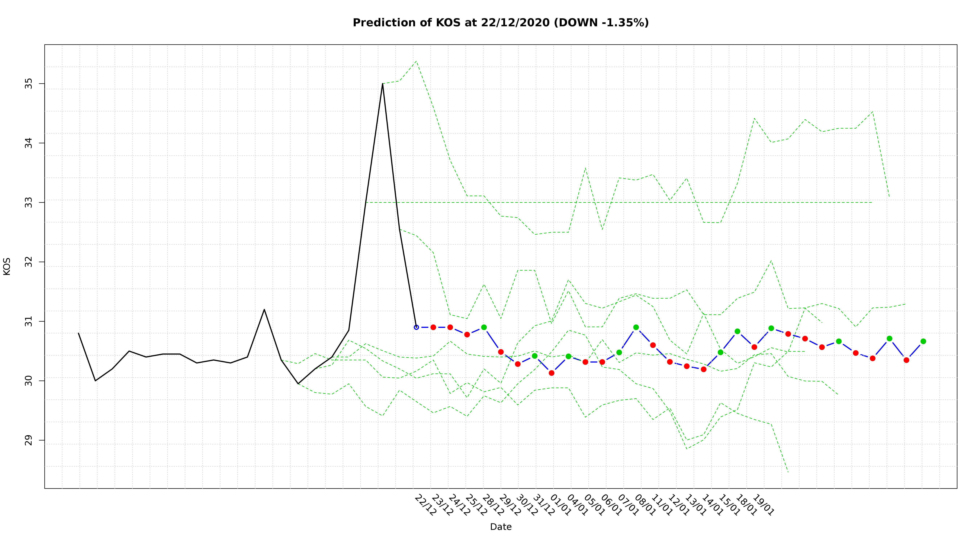Click the red dot above 23/12
The image size is (980, 544).
pos(433,327)
